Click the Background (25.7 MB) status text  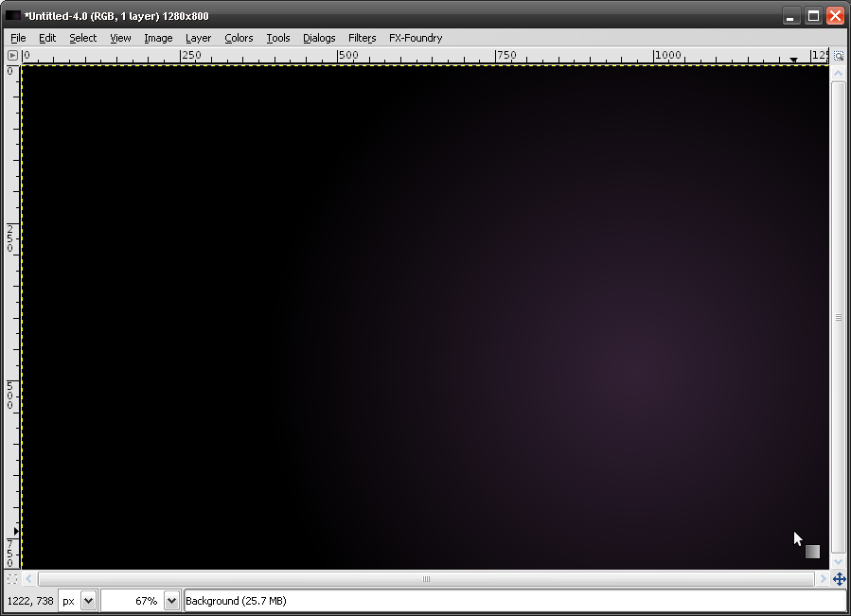click(236, 601)
